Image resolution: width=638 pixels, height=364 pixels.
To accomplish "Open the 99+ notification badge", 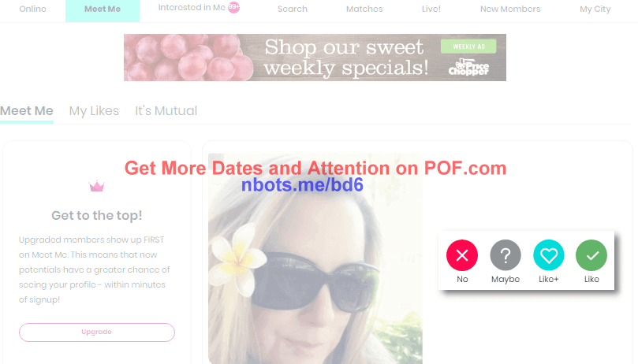I will [233, 7].
